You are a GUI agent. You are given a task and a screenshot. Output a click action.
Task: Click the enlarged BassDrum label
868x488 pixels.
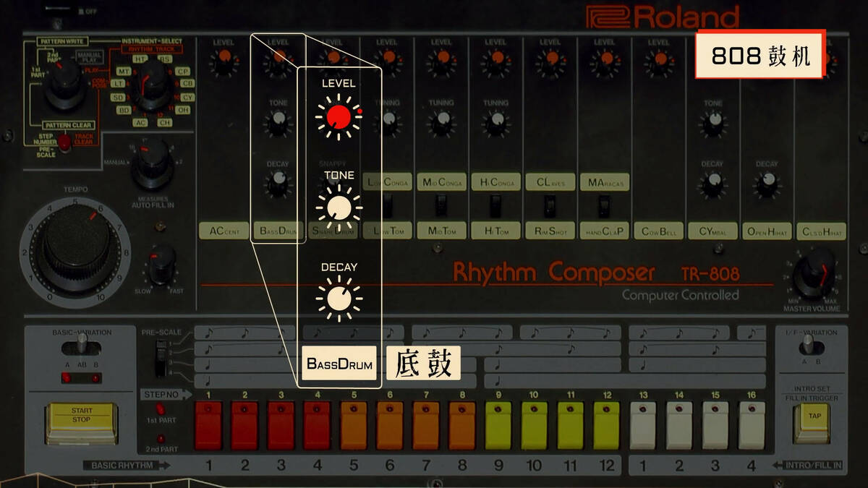click(339, 364)
